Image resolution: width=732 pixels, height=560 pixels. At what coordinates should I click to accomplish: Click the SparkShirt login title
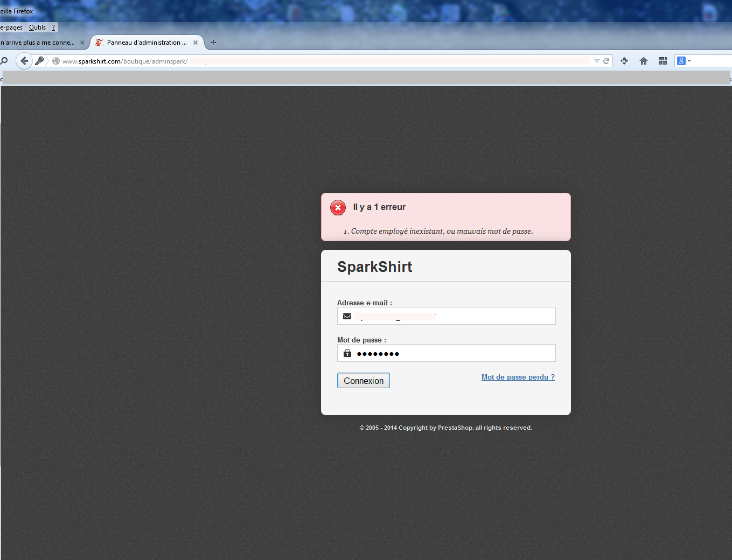click(375, 267)
